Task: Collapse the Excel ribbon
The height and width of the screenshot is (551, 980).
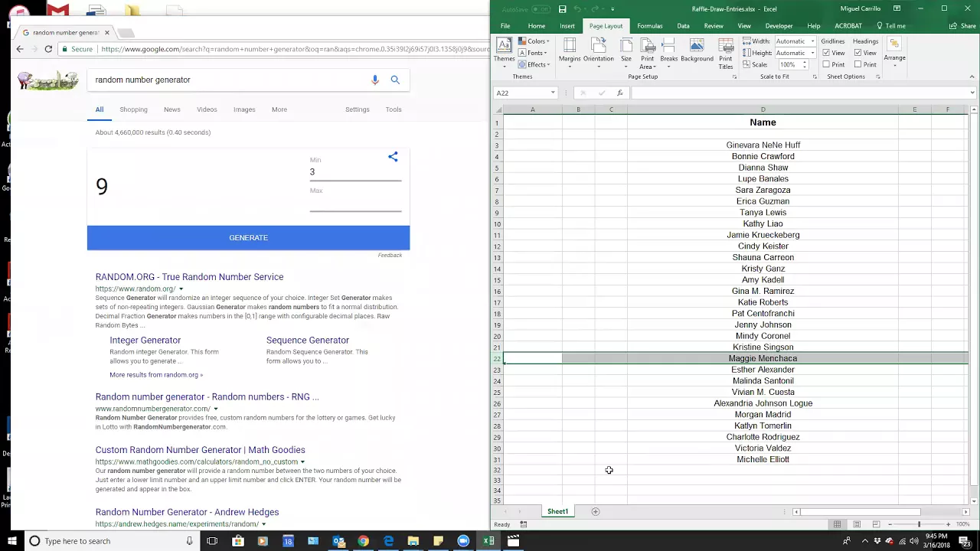Action: tap(972, 77)
